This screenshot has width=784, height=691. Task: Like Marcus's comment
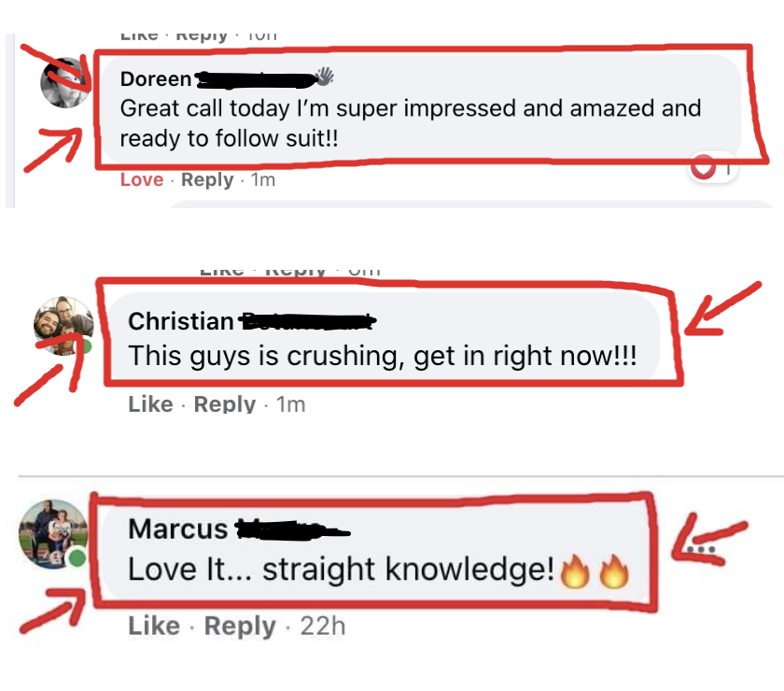(154, 626)
